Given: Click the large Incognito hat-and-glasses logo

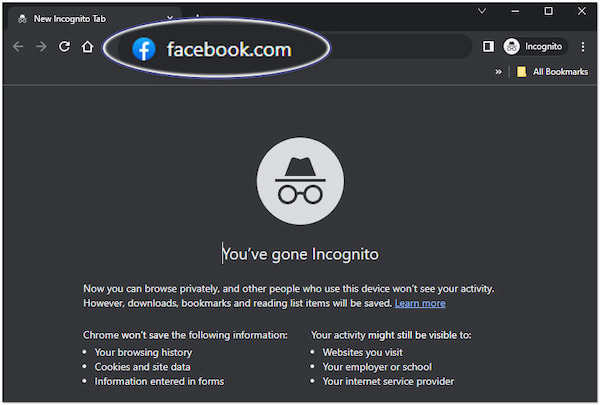Looking at the screenshot, I should [299, 182].
